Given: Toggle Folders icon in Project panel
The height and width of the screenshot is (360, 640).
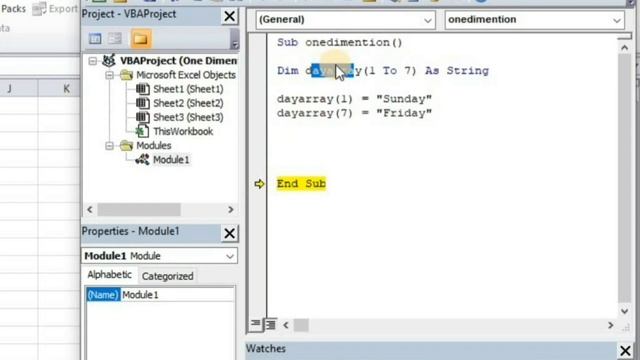Looking at the screenshot, I should coord(141,39).
